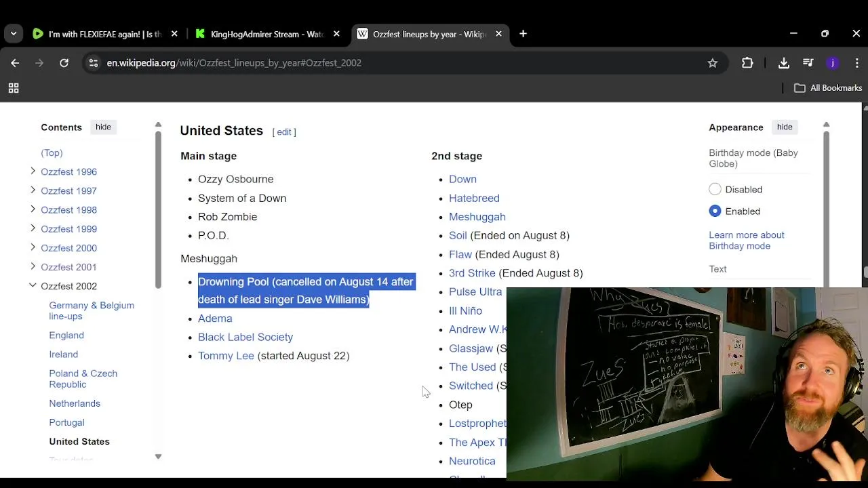Switch to the FLEXIEFAE tab
This screenshot has height=488, width=868.
click(104, 34)
